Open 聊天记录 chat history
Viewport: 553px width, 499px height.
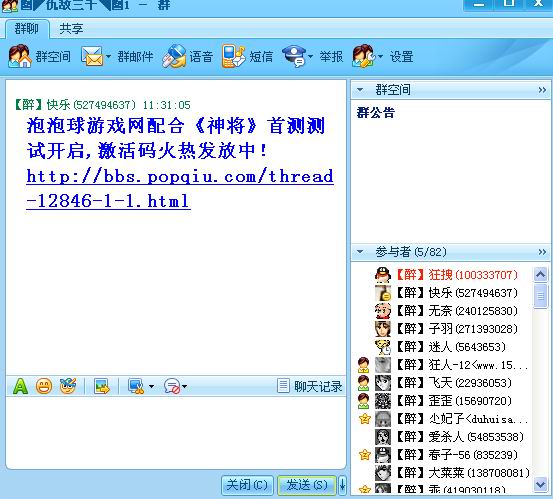pyautogui.click(x=310, y=387)
